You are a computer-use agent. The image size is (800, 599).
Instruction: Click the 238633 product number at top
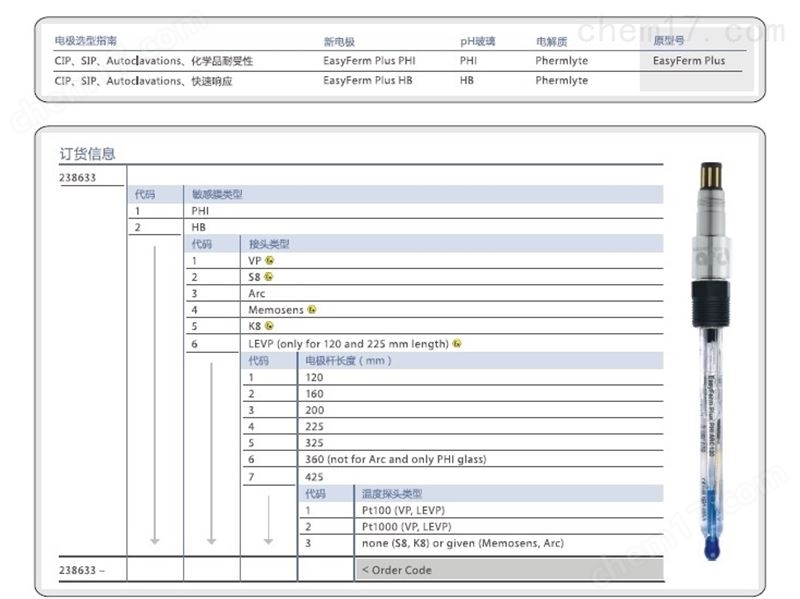pyautogui.click(x=78, y=177)
